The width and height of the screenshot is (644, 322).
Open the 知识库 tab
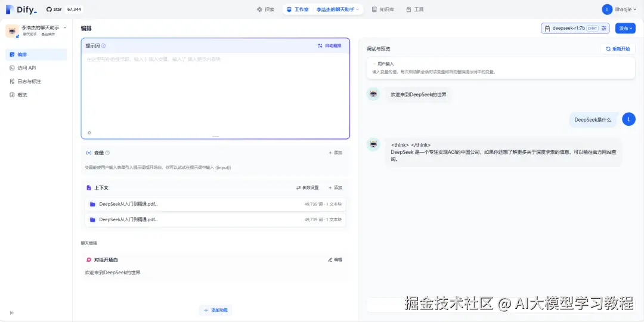[383, 10]
